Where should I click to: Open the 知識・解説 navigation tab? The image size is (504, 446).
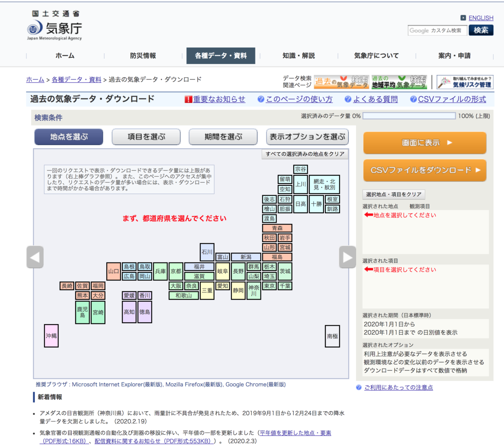coord(298,56)
